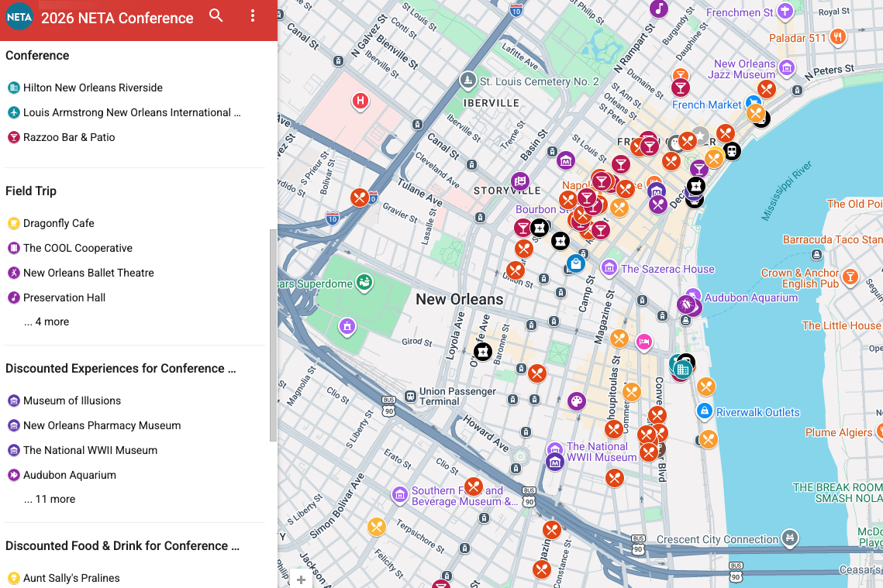Screen dimensions: 883x588
Task: Select Dragonfly Cafe in Field Trip list
Action: coord(50,223)
